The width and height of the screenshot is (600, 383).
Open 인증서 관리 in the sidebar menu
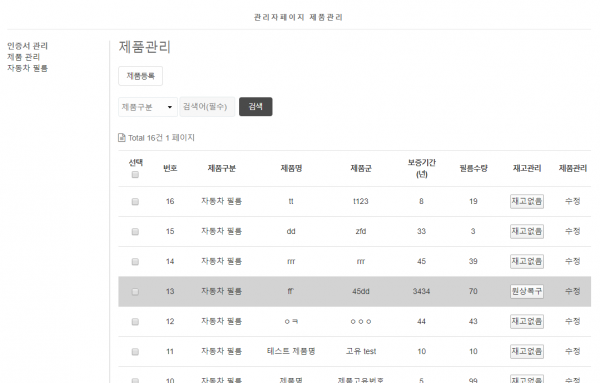[x=28, y=46]
